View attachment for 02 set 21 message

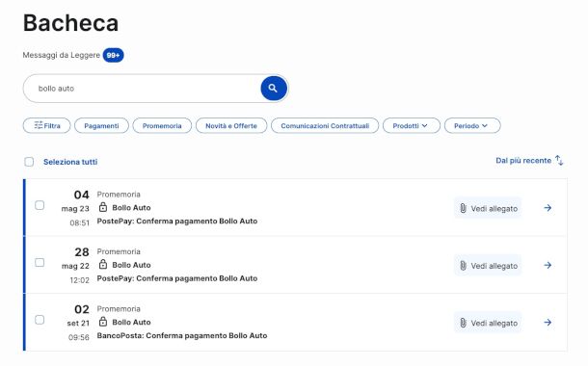tap(488, 323)
